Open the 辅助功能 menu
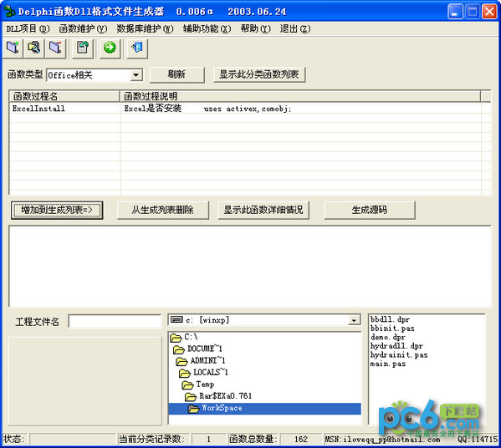 (207, 28)
